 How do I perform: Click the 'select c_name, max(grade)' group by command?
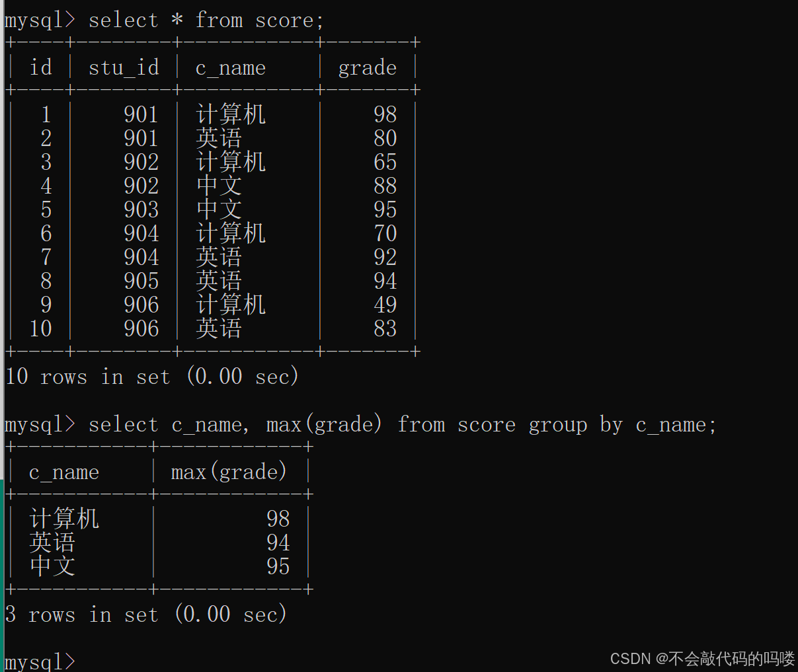click(403, 424)
